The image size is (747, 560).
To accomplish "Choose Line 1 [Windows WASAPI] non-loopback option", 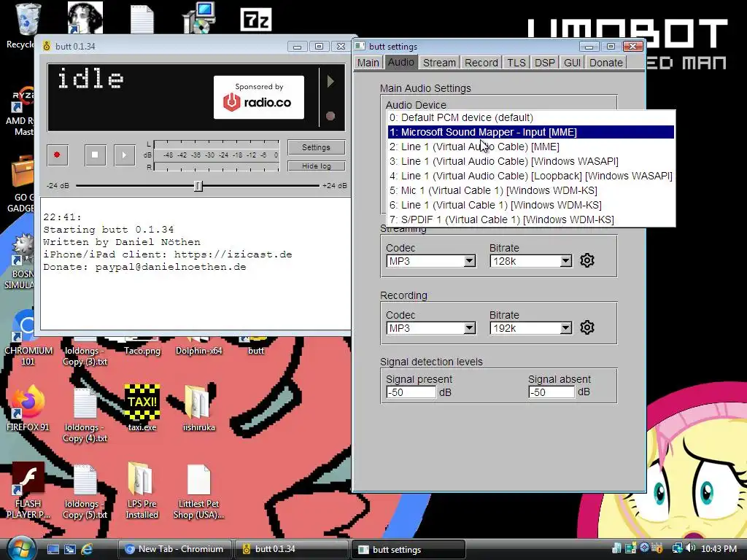I will pos(531,161).
